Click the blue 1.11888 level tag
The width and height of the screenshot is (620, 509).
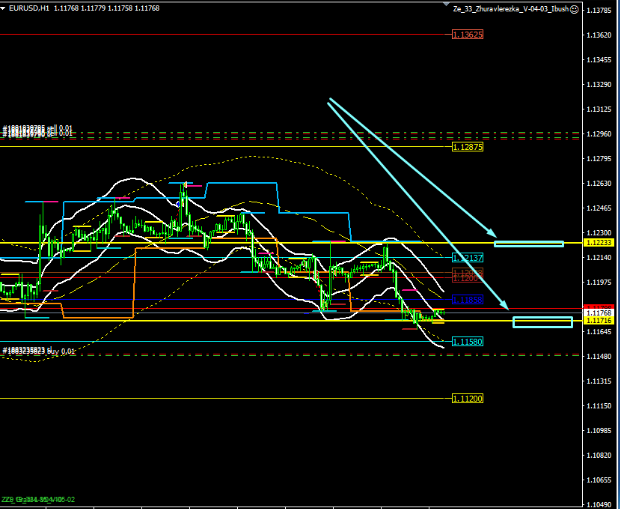467,299
